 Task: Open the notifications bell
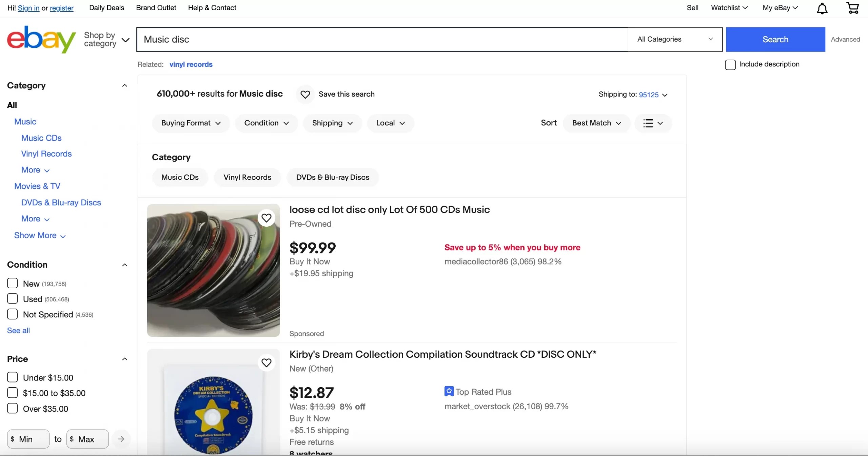(x=822, y=7)
